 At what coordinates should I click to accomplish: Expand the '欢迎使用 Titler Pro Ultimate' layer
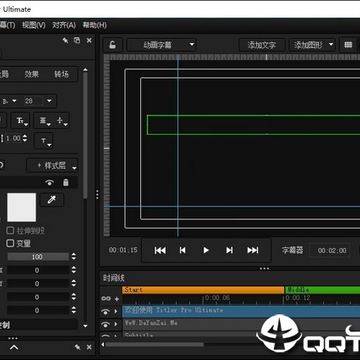116,312
